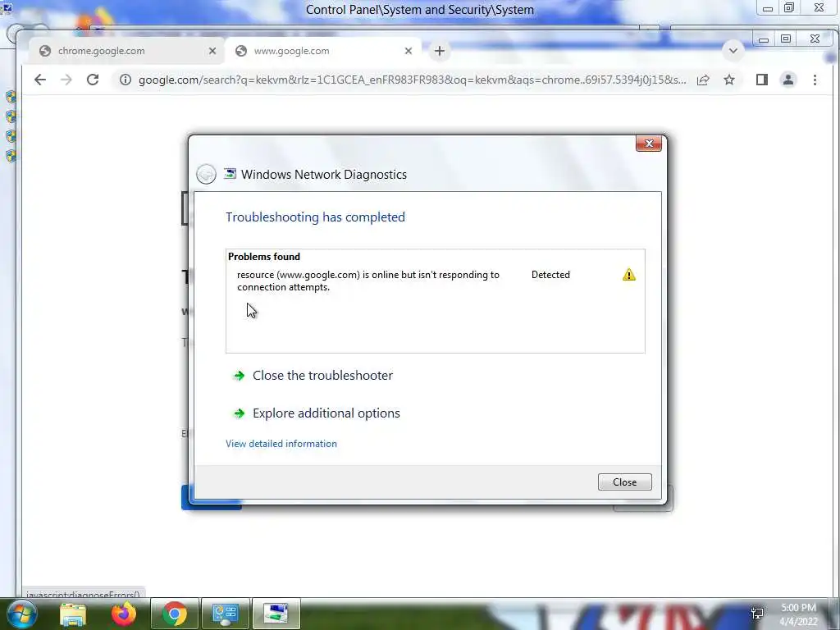Minimize the Chrome window
The width and height of the screenshot is (840, 630).
764,39
